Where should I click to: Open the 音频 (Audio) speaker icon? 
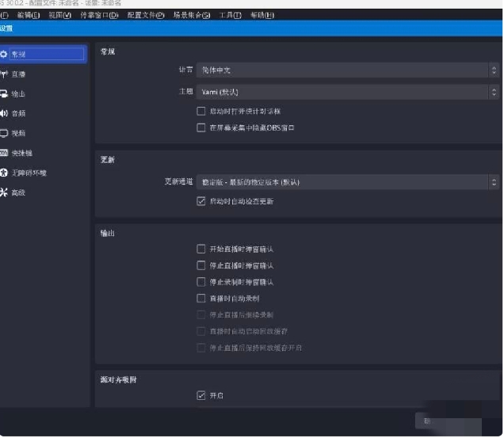5,113
